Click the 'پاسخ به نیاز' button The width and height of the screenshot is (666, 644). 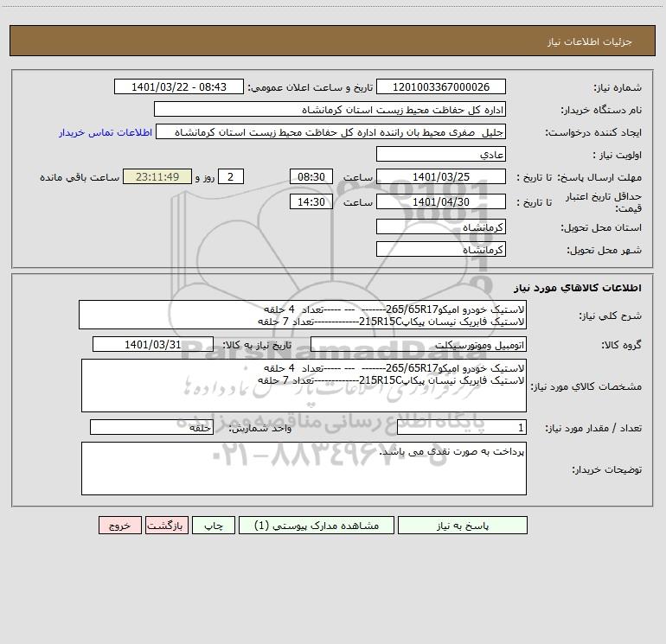coord(463,525)
